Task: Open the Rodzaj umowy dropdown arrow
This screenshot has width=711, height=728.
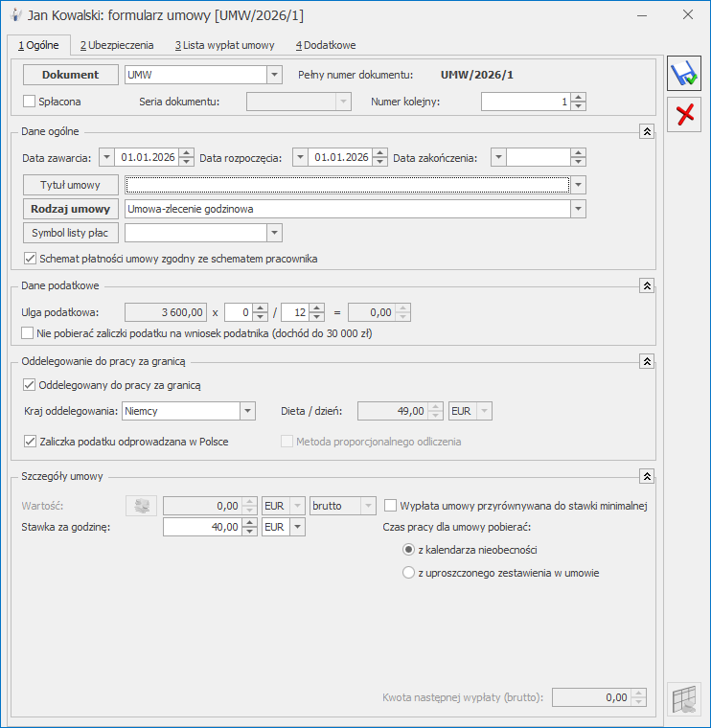Action: click(x=578, y=209)
